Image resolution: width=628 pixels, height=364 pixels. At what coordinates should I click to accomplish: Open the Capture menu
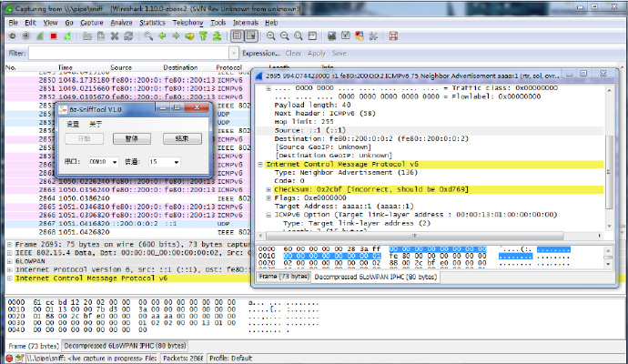(92, 23)
